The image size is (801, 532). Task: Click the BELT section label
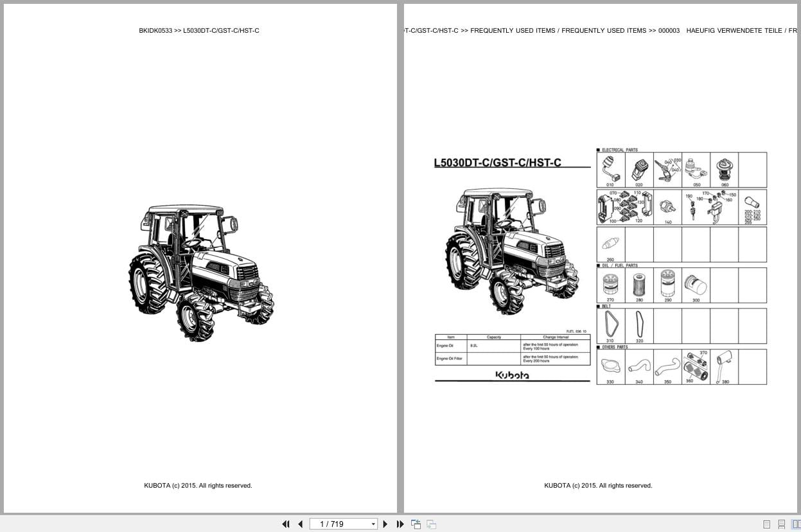point(606,306)
